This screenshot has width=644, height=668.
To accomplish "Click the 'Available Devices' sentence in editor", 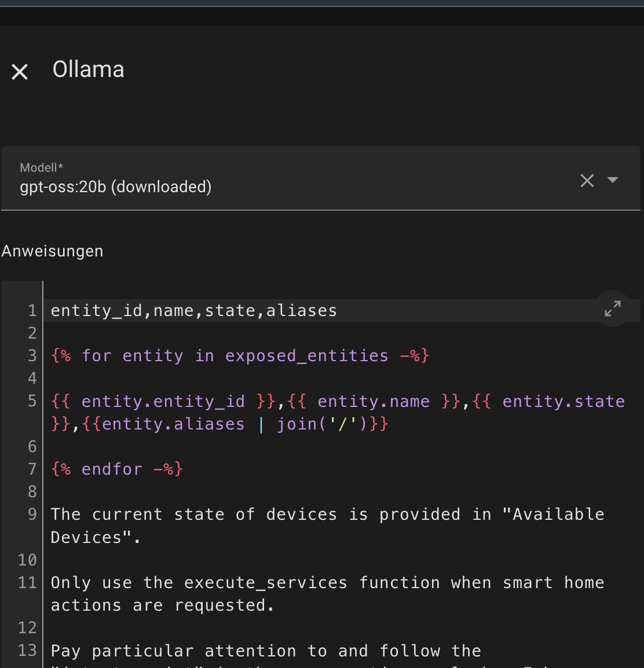I will tap(327, 515).
